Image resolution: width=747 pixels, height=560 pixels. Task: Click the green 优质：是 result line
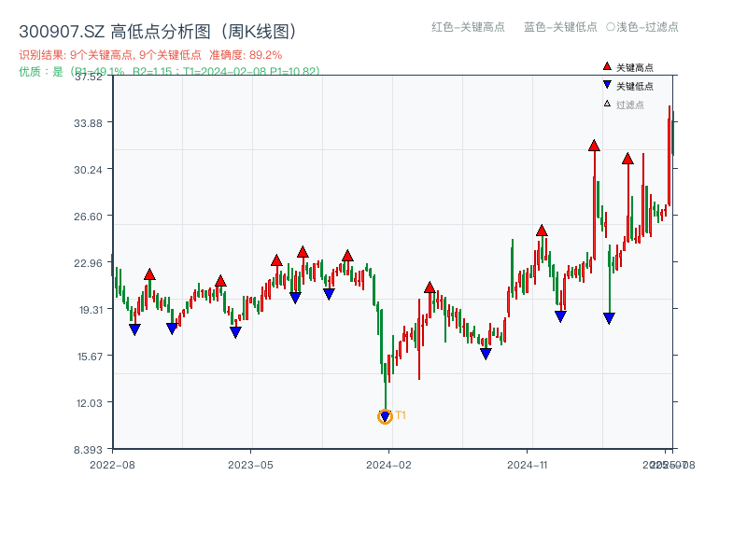click(169, 72)
